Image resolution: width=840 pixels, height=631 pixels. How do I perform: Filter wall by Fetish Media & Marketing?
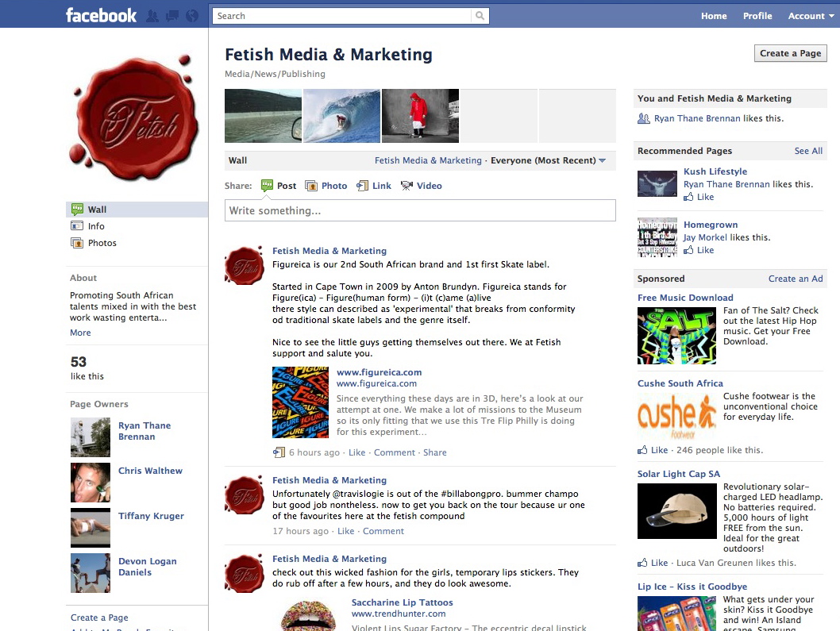coord(428,160)
